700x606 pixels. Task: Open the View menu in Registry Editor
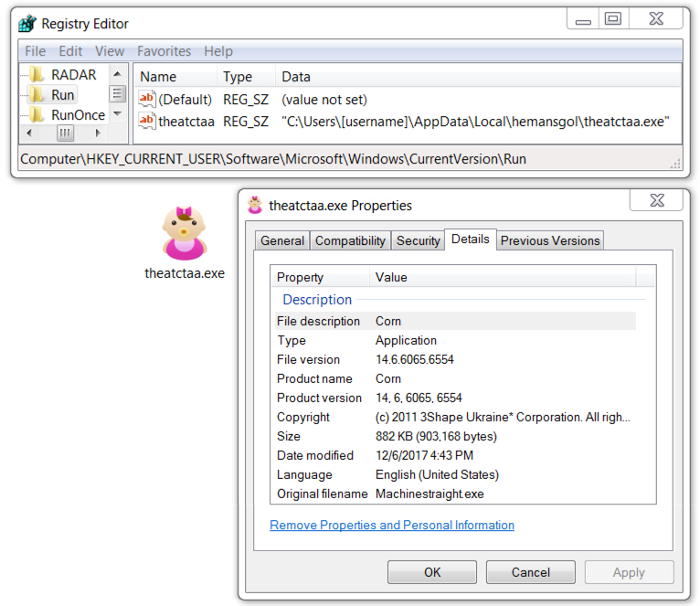click(110, 51)
